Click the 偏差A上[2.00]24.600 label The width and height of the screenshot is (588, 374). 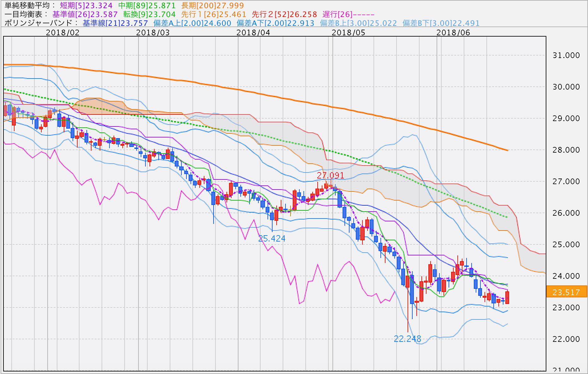(192, 23)
